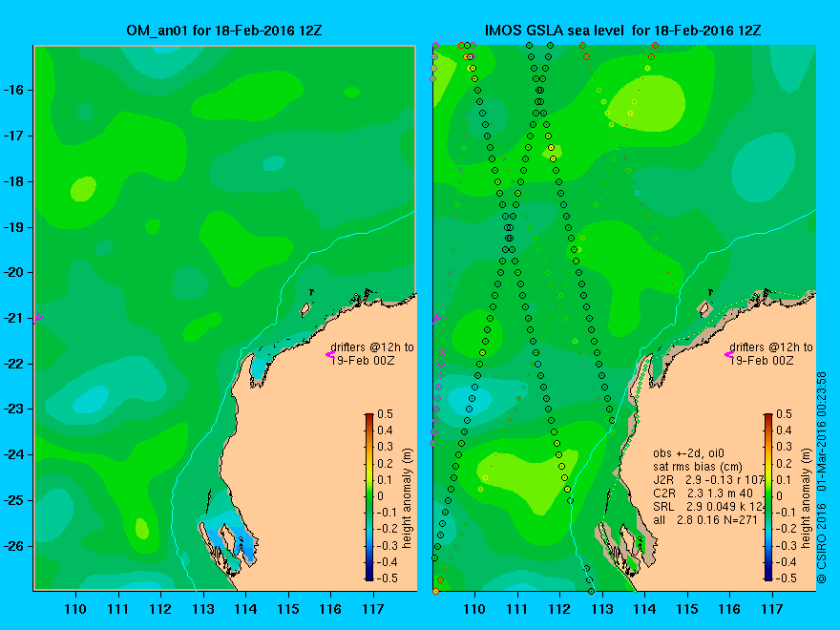Click longitude 112 under the left map
The height and width of the screenshot is (630, 840).
point(160,609)
